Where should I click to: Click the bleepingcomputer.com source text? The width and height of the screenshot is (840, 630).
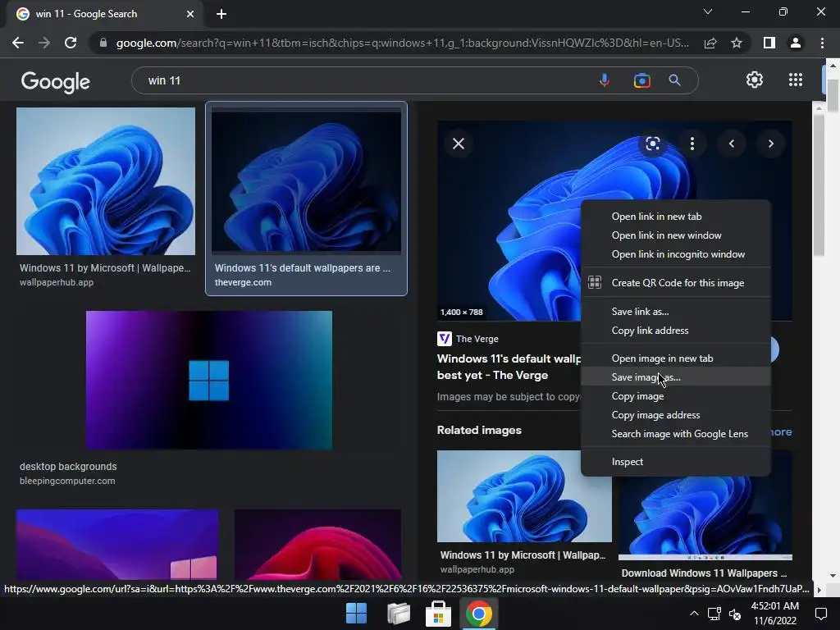click(x=67, y=481)
